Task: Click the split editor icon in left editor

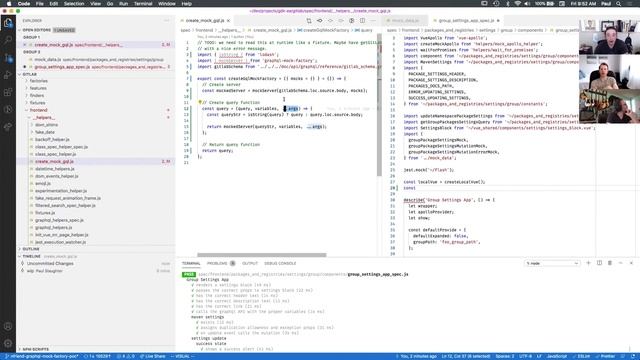Action: pyautogui.click(x=362, y=20)
